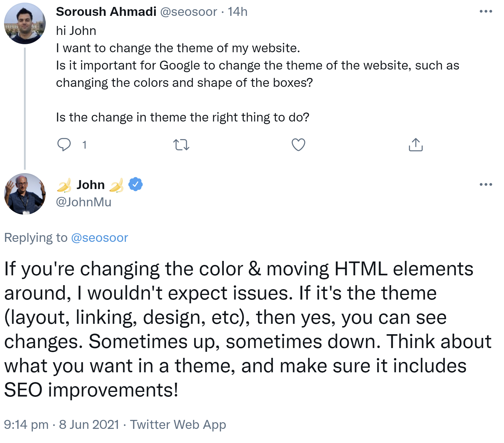
Task: Open John's profile picture
Action: [x=25, y=194]
